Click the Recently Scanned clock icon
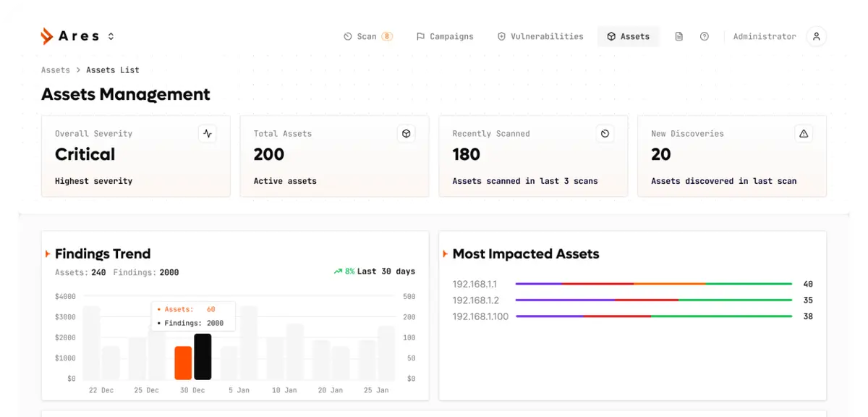 tap(605, 133)
